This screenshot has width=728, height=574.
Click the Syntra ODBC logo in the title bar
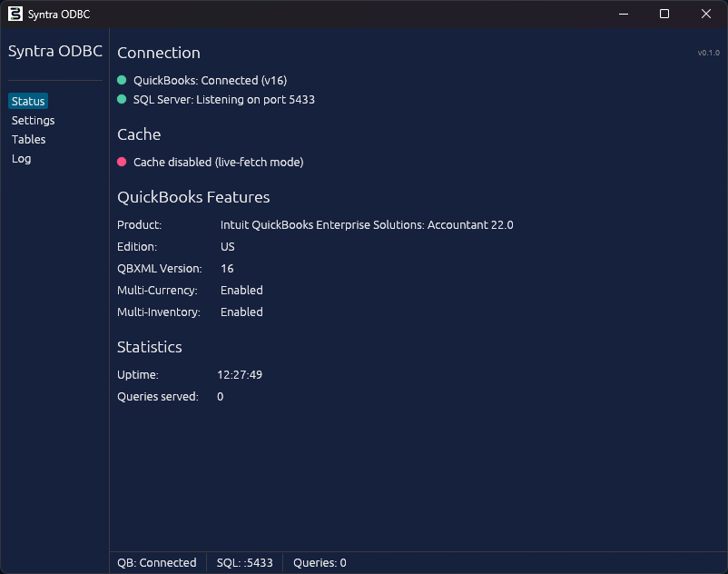16,14
